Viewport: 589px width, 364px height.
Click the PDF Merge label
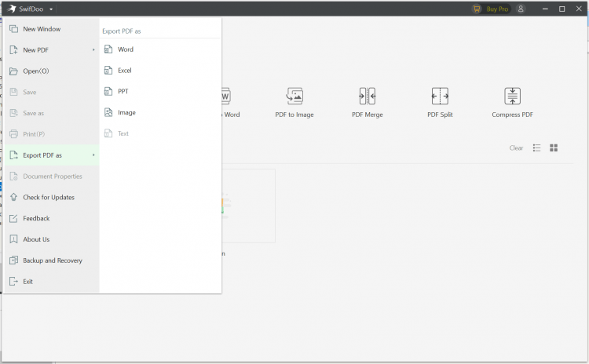point(368,115)
